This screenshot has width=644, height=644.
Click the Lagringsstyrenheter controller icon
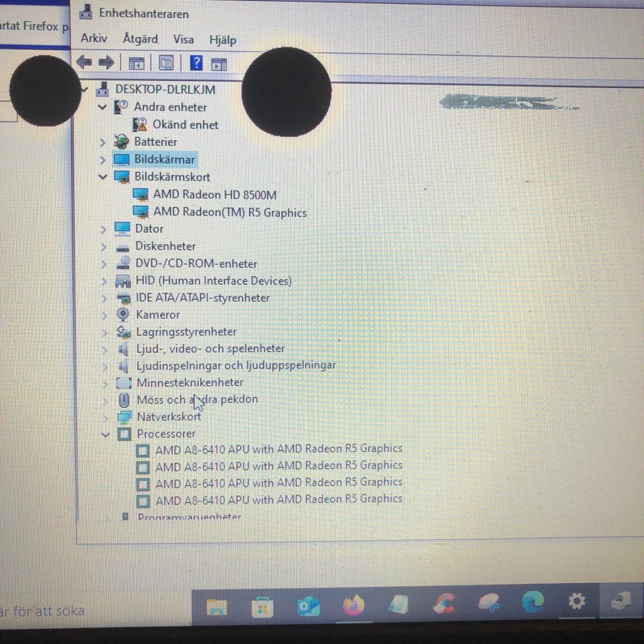click(x=124, y=331)
